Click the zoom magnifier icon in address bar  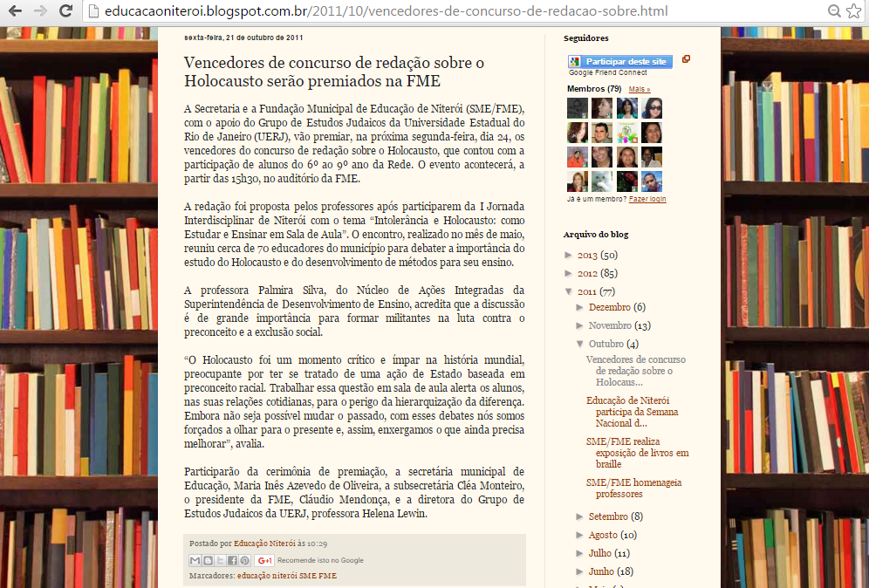coord(833,11)
